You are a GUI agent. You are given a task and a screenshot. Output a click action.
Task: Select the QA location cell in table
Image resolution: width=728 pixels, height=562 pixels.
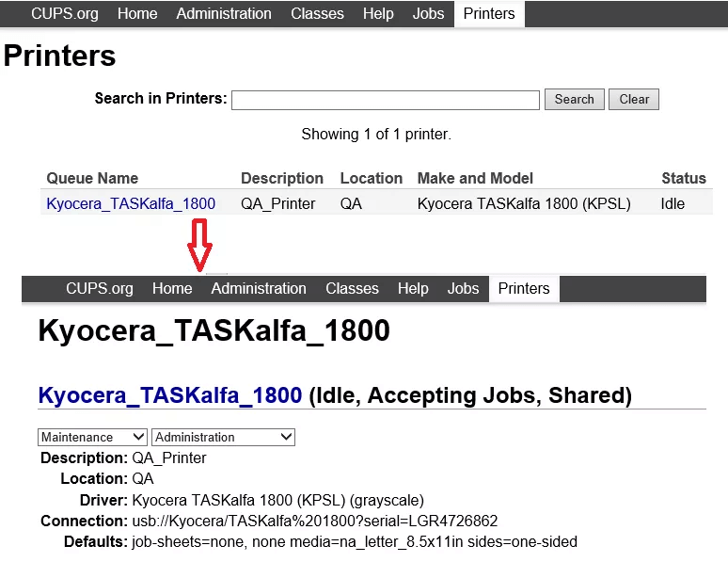(351, 203)
